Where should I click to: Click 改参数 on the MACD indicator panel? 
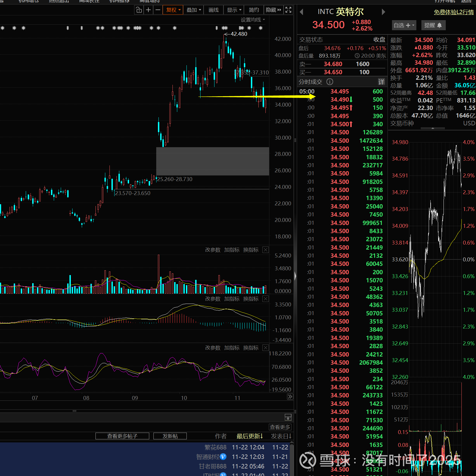click(x=213, y=299)
